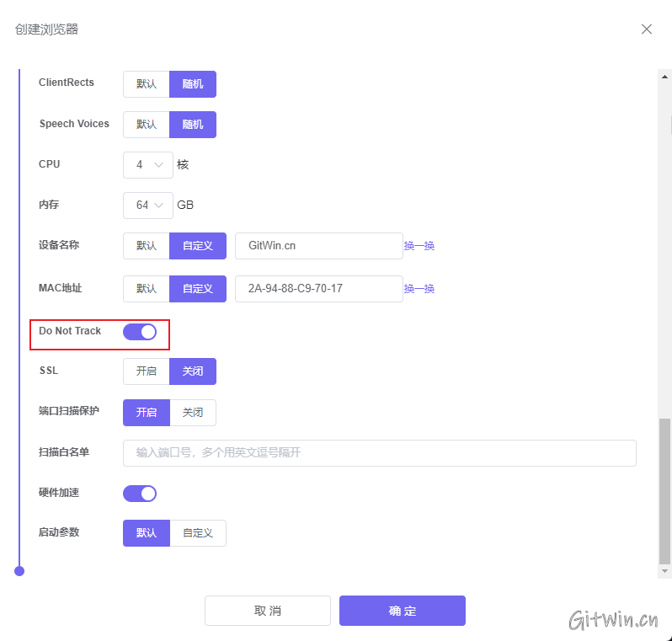Viewport: 672px width, 641px height.
Task: Click the scroll down arrow of scrollbar
Action: pos(665,571)
